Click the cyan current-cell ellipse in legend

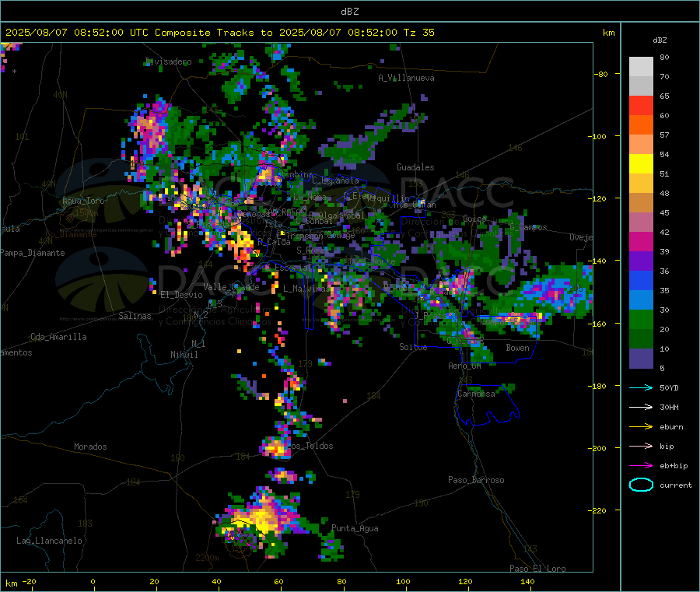click(x=641, y=485)
